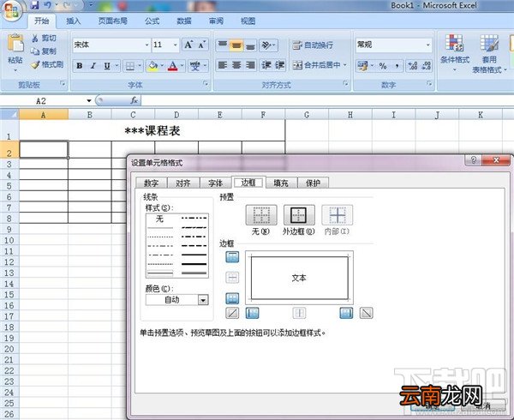Open 对齐 tab in format dialog
514x420 pixels.
(x=183, y=183)
